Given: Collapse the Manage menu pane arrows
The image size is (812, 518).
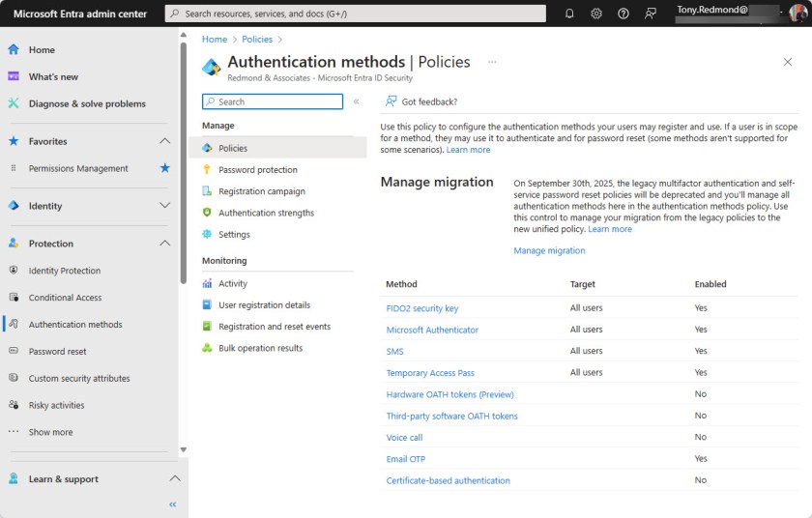Looking at the screenshot, I should (357, 101).
